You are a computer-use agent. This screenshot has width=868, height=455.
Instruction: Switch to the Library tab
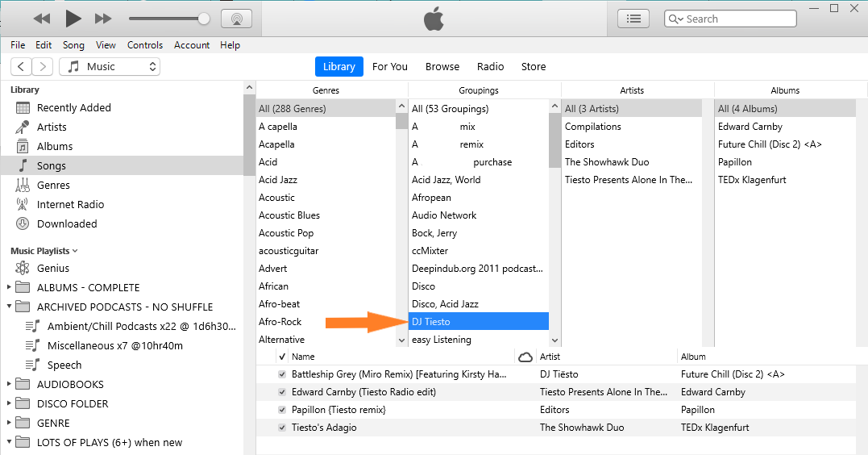tap(339, 66)
